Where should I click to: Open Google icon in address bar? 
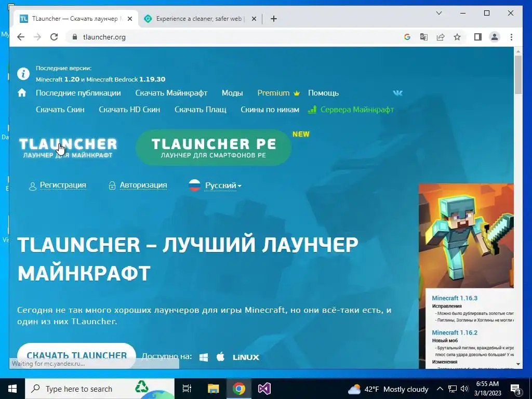pyautogui.click(x=407, y=37)
